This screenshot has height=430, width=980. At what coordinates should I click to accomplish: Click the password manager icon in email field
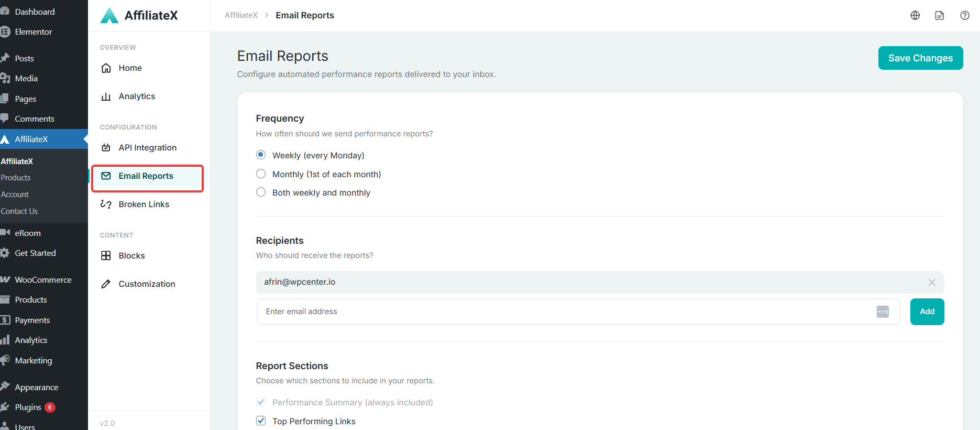pyautogui.click(x=883, y=311)
